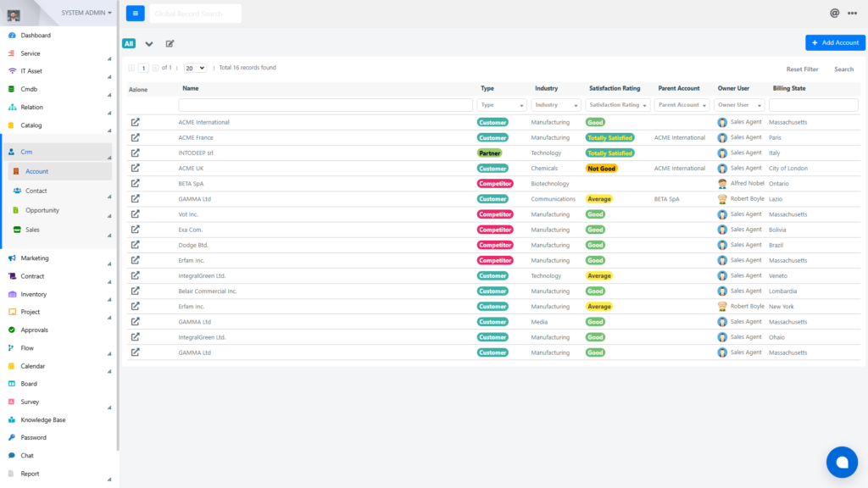The height and width of the screenshot is (488, 868).
Task: Click the Password key icon
Action: (x=12, y=438)
